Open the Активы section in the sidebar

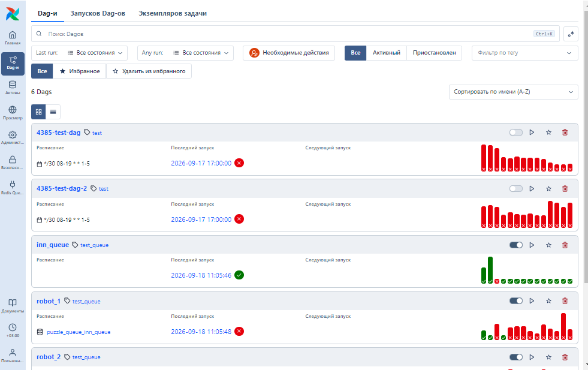(x=13, y=88)
